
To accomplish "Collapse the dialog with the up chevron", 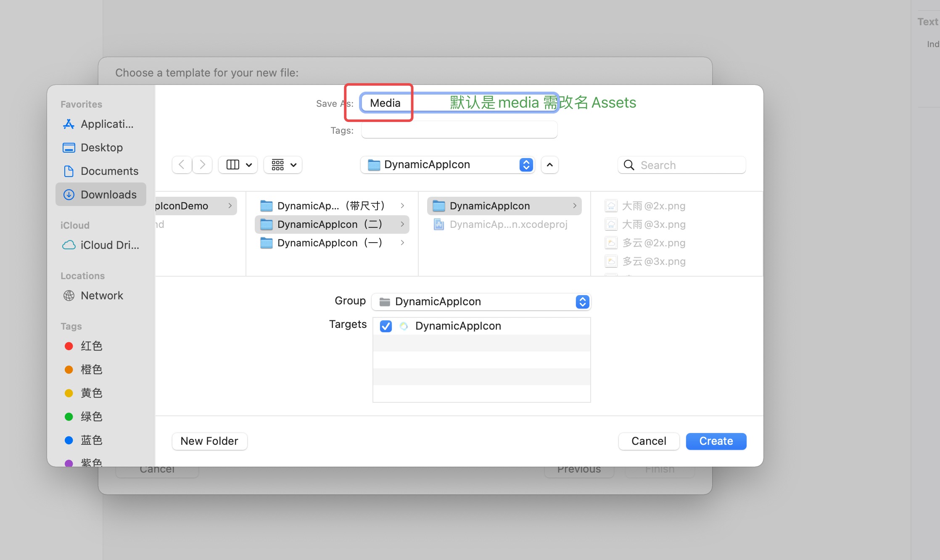I will point(549,164).
